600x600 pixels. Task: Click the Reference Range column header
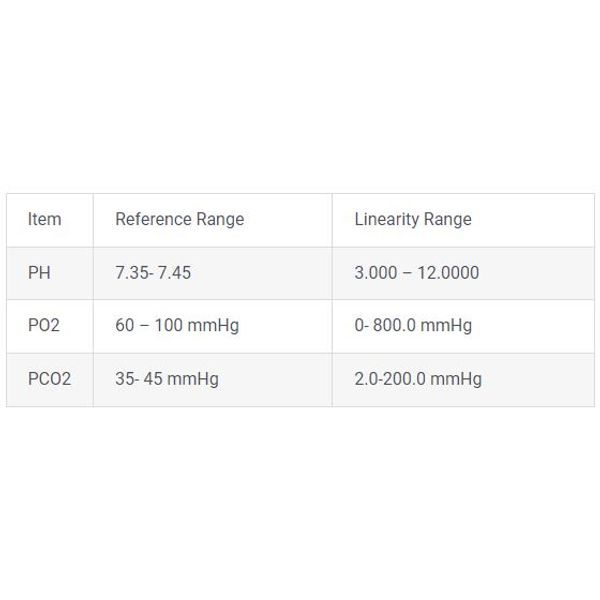213,220
